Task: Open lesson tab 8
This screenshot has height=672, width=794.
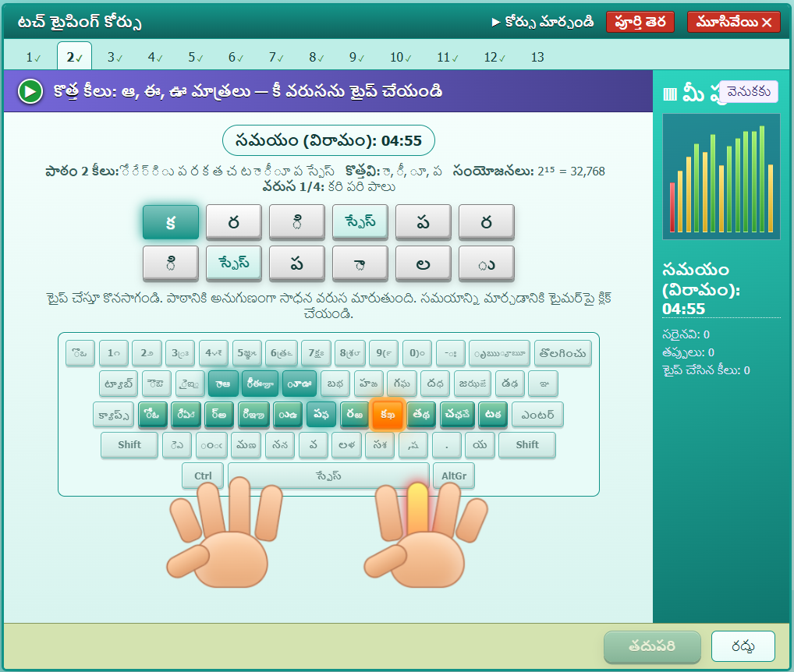Action: (317, 57)
